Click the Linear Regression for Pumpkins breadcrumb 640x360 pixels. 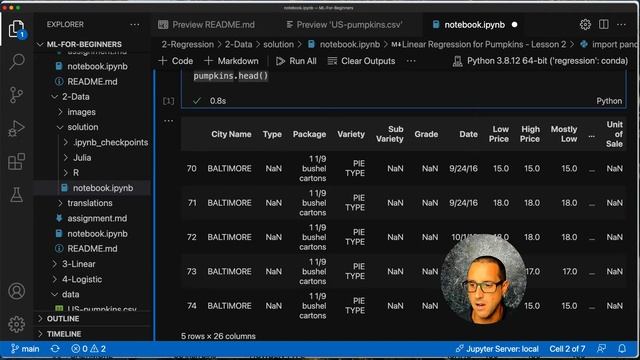pyautogui.click(x=479, y=44)
